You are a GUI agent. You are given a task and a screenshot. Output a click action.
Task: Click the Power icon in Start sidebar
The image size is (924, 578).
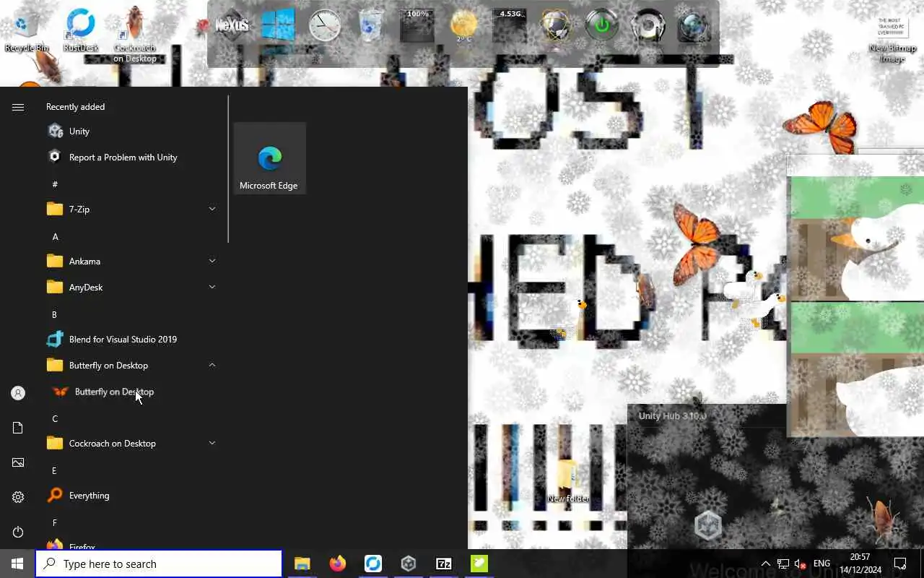coord(18,532)
